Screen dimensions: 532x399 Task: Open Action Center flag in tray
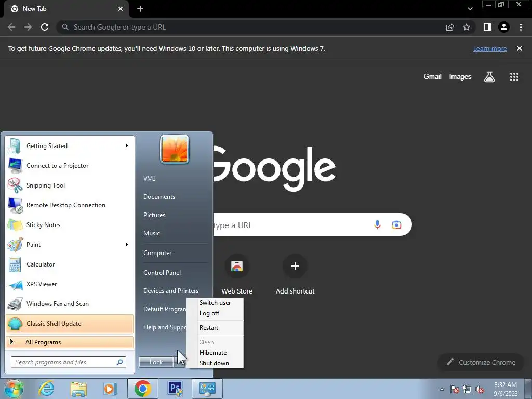click(x=455, y=389)
